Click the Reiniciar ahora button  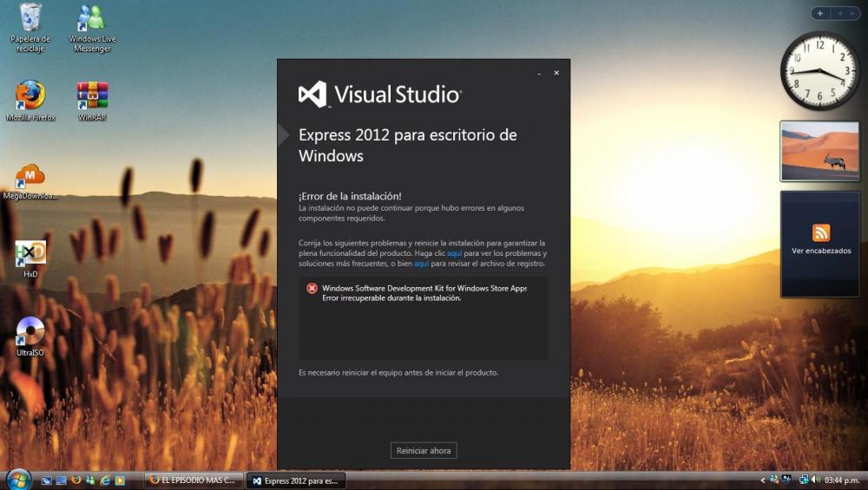point(424,450)
